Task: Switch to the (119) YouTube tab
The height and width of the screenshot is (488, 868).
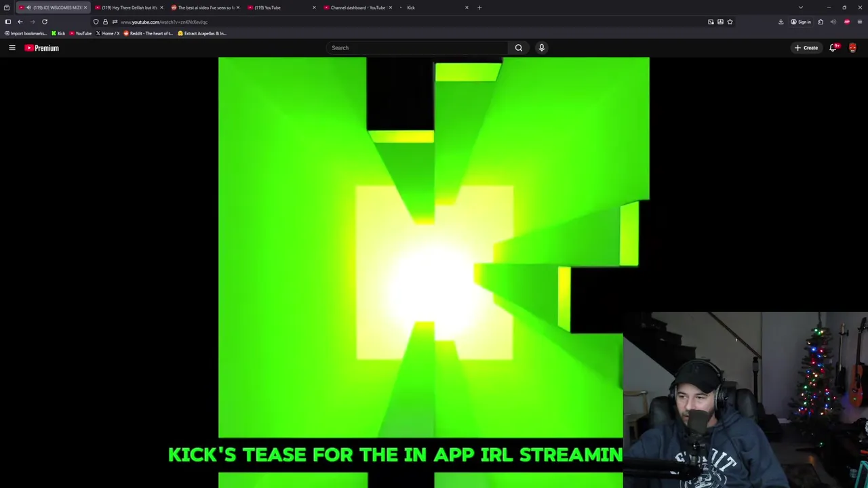Action: (281, 7)
